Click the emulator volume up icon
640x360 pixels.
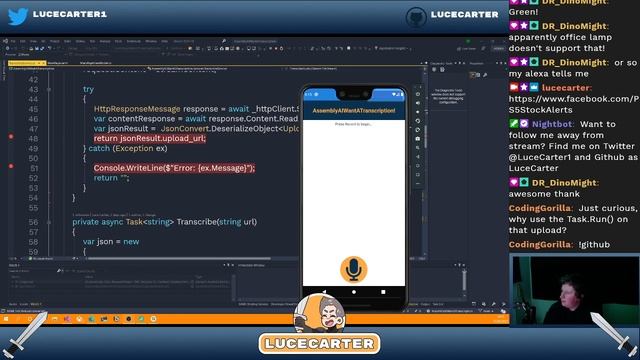(418, 103)
